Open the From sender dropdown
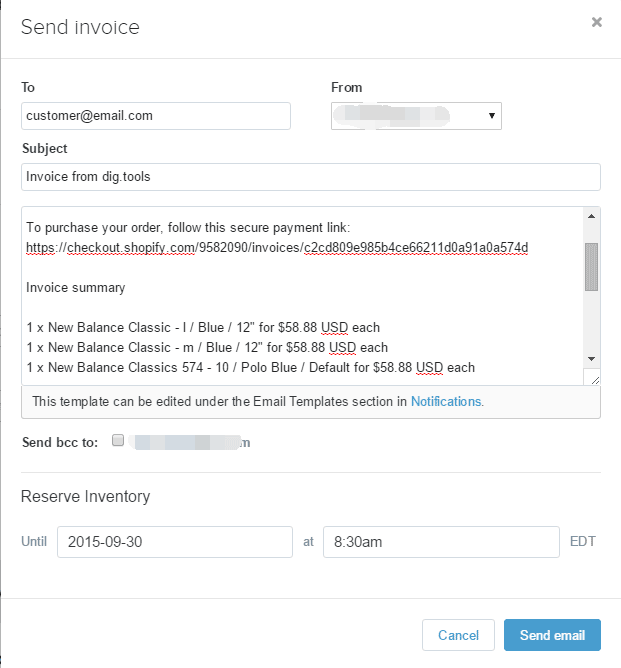 click(416, 116)
